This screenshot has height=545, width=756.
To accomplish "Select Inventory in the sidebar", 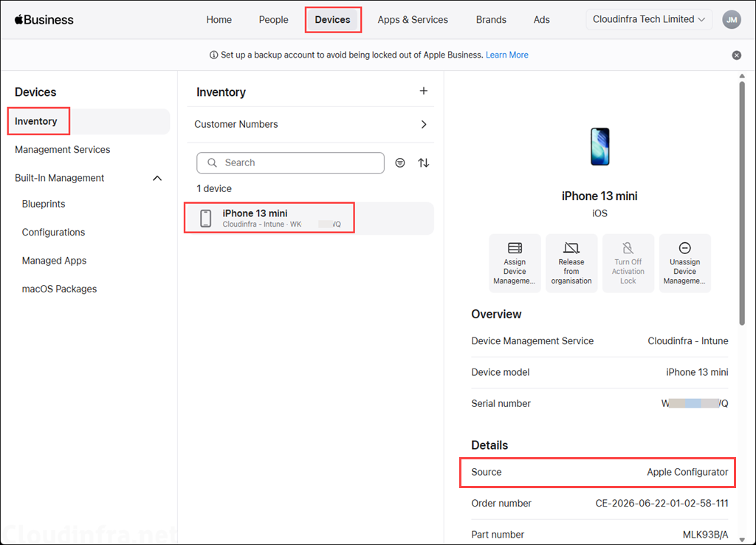I will coord(89,122).
